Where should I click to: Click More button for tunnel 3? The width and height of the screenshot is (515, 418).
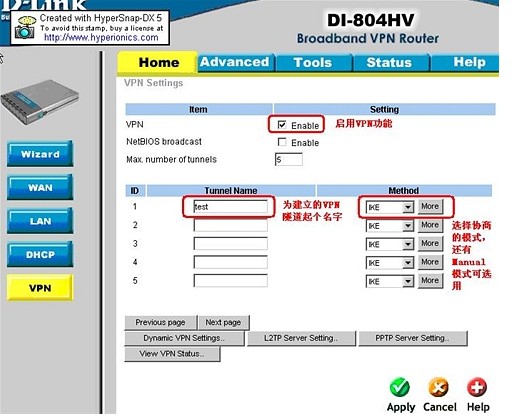tap(430, 244)
